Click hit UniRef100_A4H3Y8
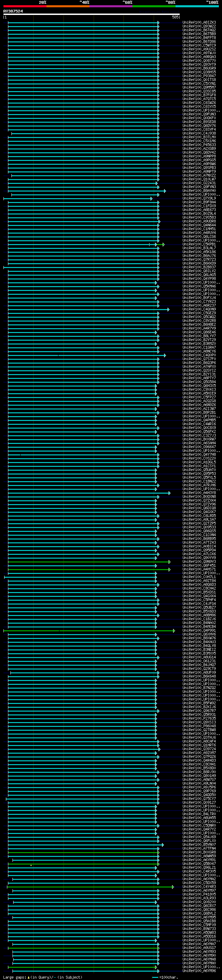The height and width of the screenshot is (980, 222). [x=199, y=493]
